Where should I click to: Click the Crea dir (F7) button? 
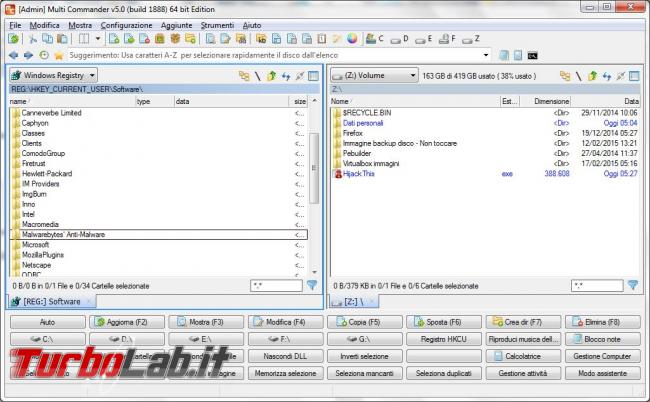click(523, 322)
